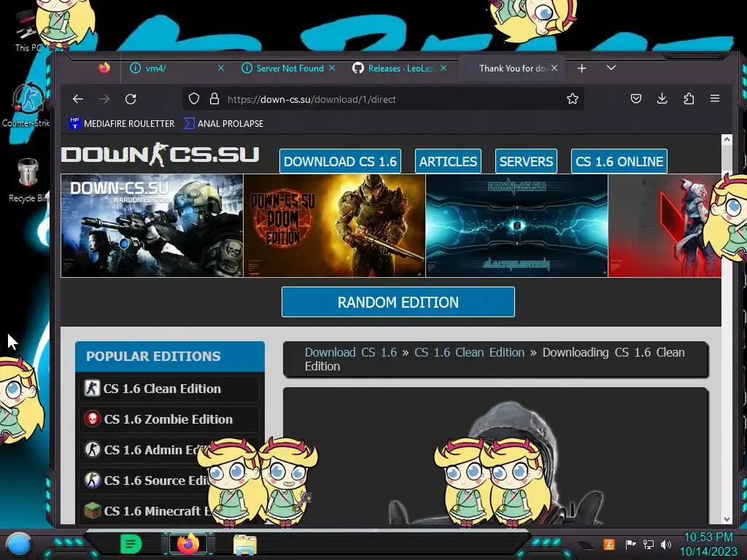Open the Windows Start orb
This screenshot has height=560, width=747.
pyautogui.click(x=20, y=544)
